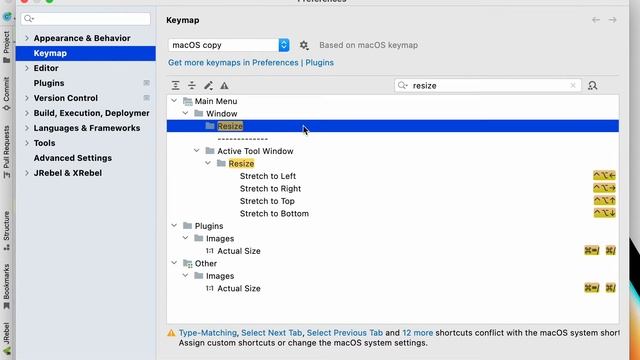Image resolution: width=640 pixels, height=360 pixels.
Task: Click Get more keymaps in Preferences link
Action: pos(251,62)
